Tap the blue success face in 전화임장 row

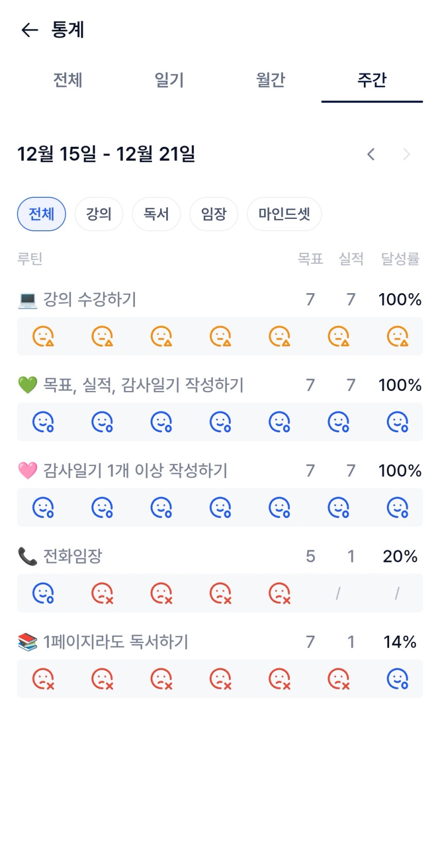(43, 593)
